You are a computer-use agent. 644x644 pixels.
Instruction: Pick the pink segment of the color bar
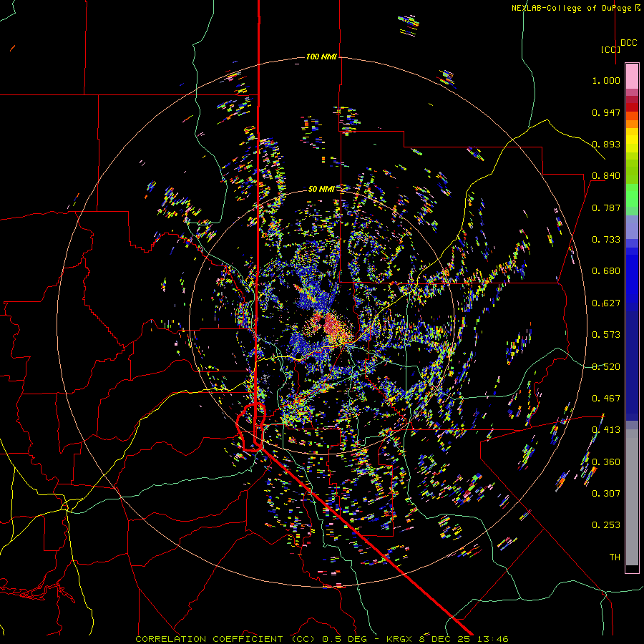(632, 76)
